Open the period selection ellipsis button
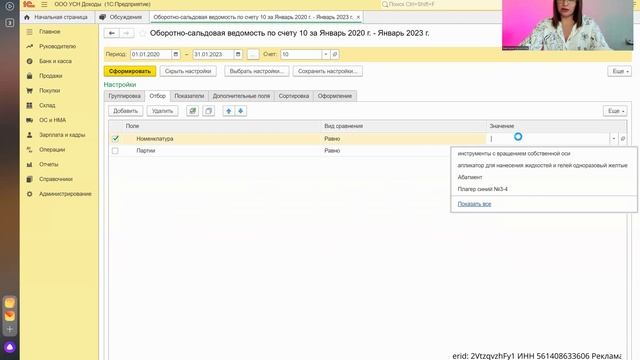 click(253, 54)
